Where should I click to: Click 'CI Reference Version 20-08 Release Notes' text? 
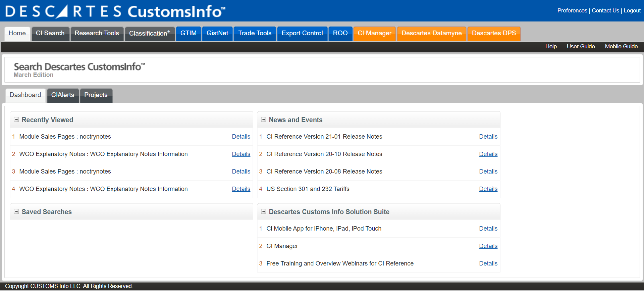pos(324,172)
